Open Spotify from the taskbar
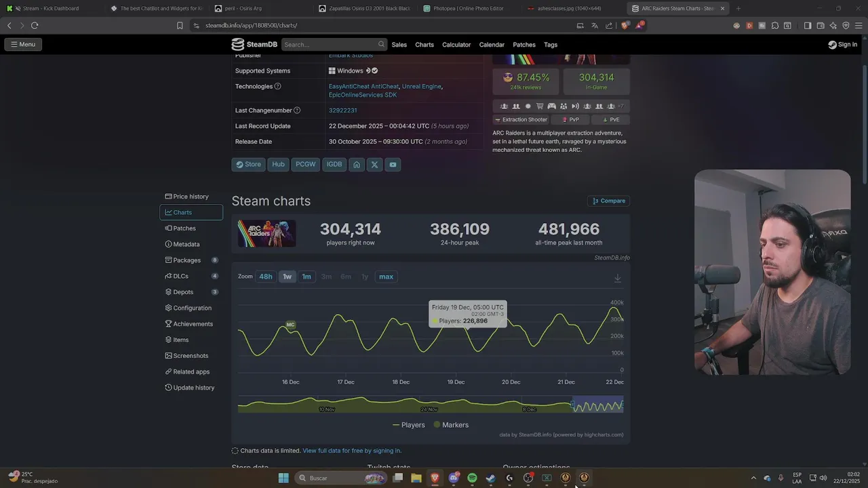 click(472, 478)
